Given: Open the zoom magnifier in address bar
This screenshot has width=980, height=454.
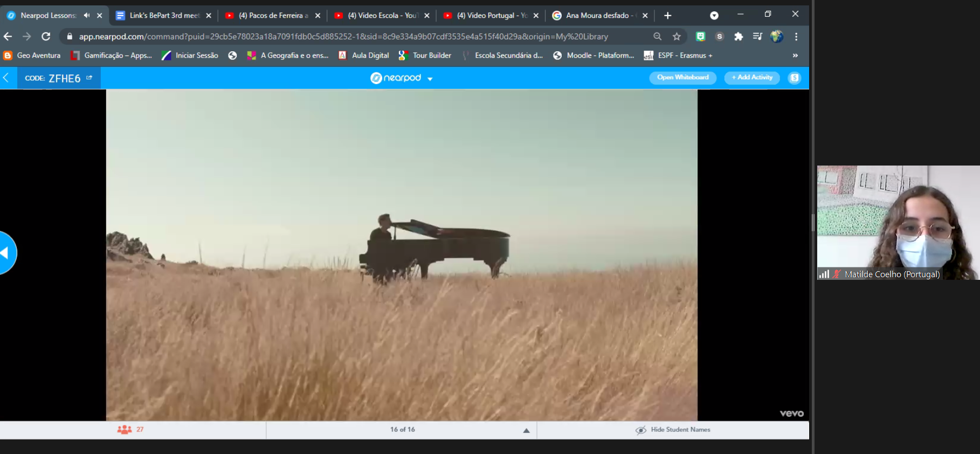Looking at the screenshot, I should (x=657, y=37).
